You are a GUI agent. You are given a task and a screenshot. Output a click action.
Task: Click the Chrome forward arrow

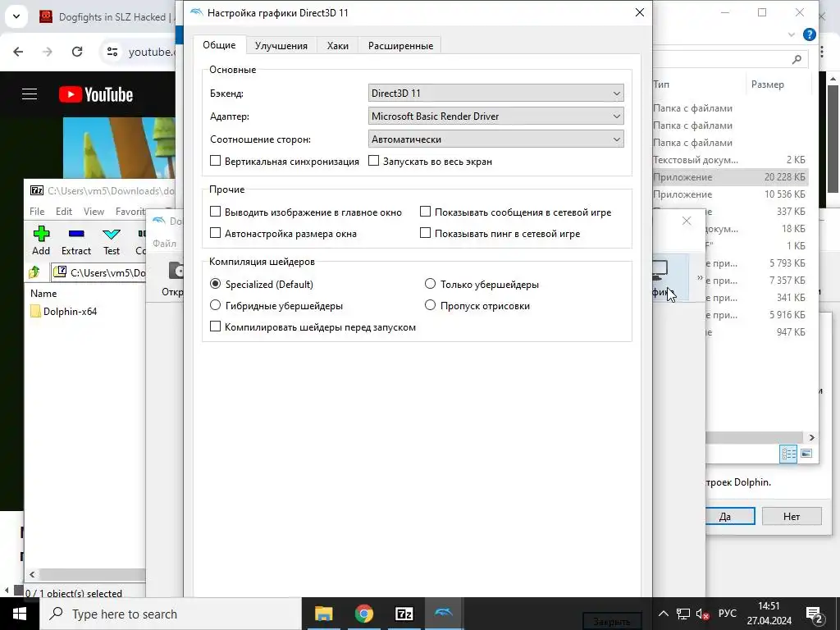[48, 52]
